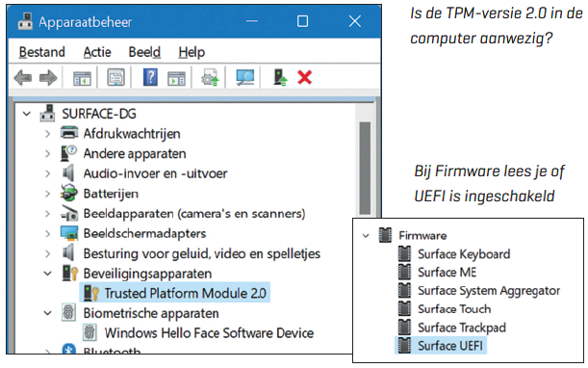Screen dimensions: 588x368
Task: Click the Biometrische apparaten fingerprint icon
Action: (68, 313)
